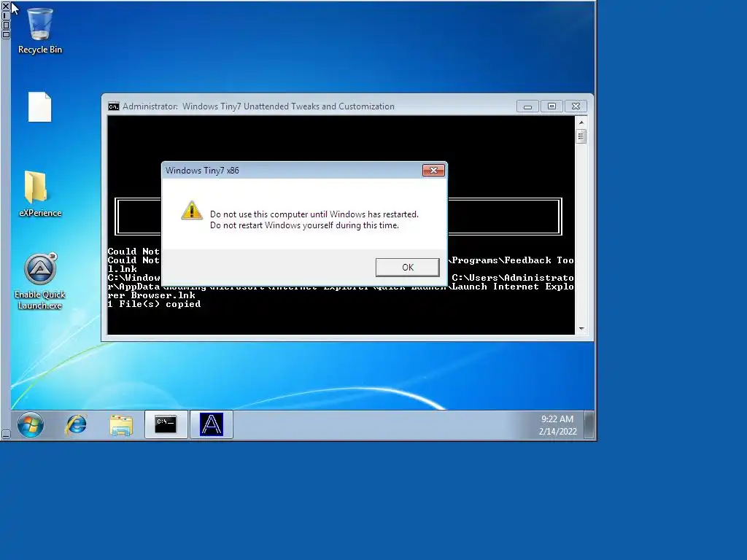Viewport: 747px width, 560px height.
Task: Switch to the AutoIt 'A' taskbar button
Action: [x=212, y=424]
